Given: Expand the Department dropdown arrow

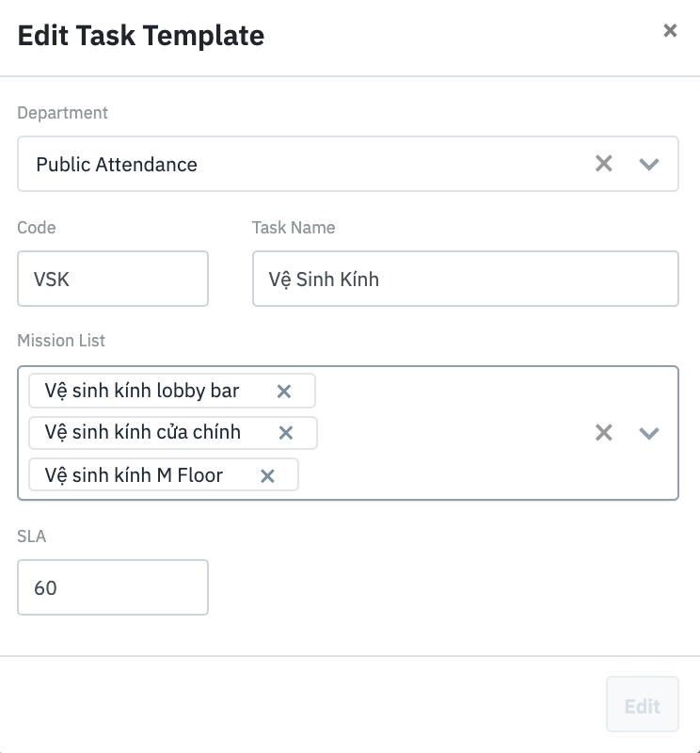Looking at the screenshot, I should pyautogui.click(x=649, y=164).
